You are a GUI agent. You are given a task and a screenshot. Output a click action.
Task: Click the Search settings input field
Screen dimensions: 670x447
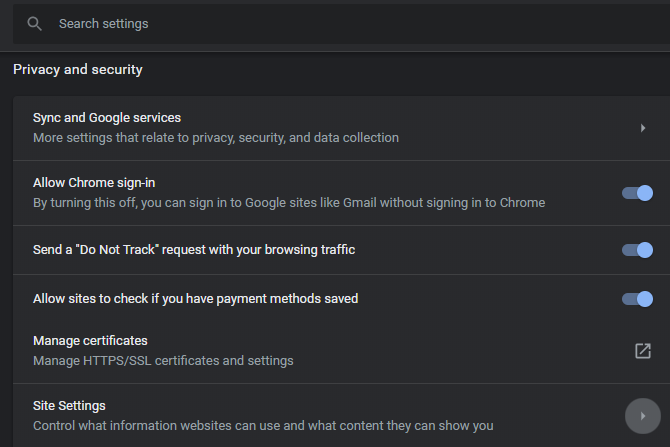pos(300,23)
